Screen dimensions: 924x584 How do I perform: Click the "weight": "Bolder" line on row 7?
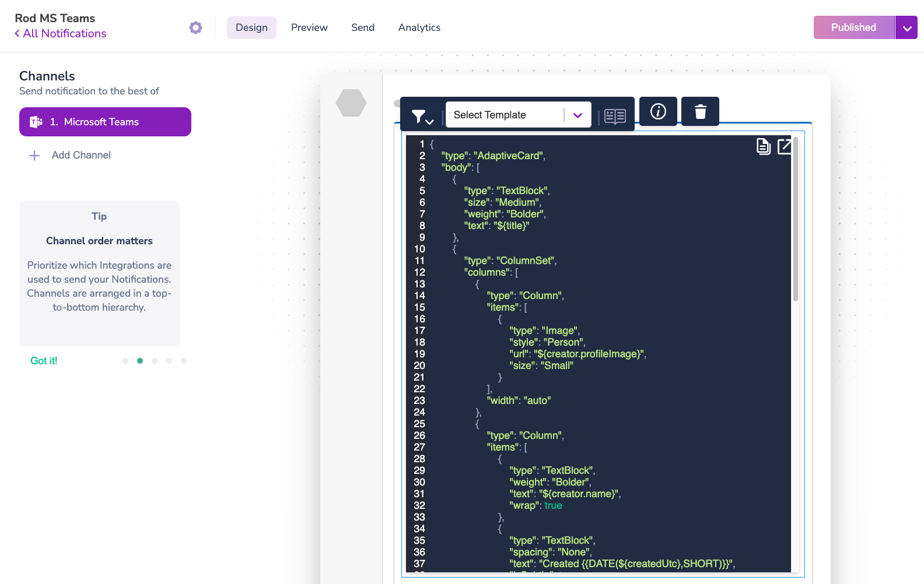(x=505, y=214)
